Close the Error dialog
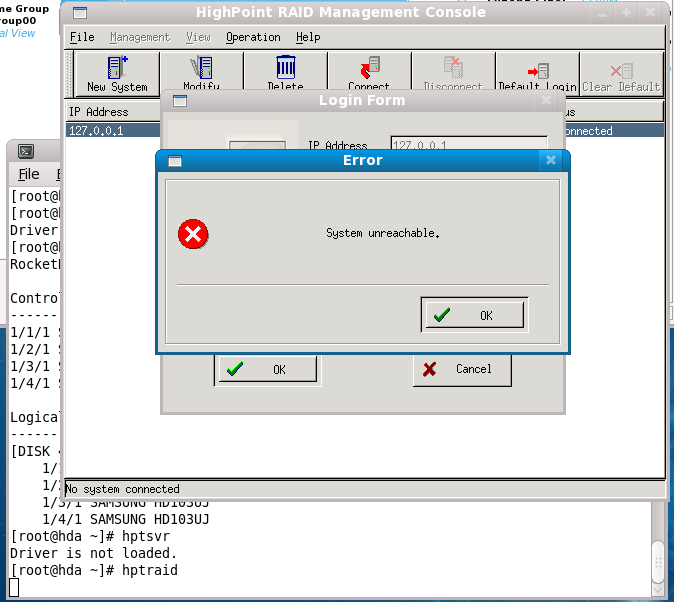Image resolution: width=674 pixels, height=602 pixels. click(x=551, y=160)
